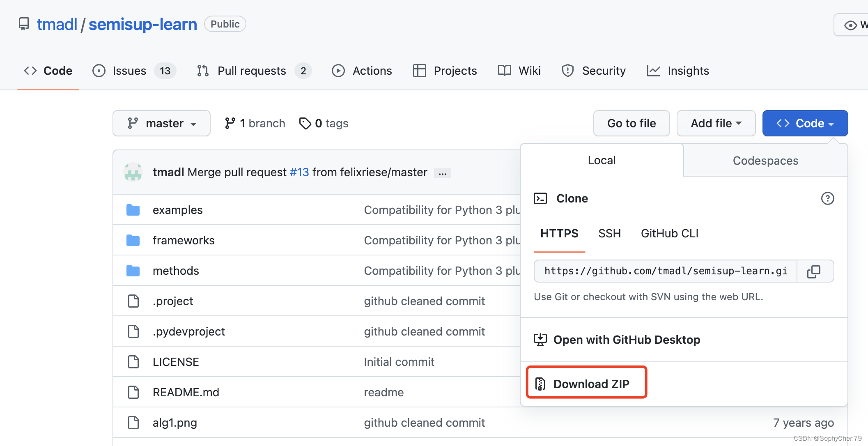Open the frameworks row commit message
This screenshot has width=868, height=446.
pyautogui.click(x=442, y=240)
